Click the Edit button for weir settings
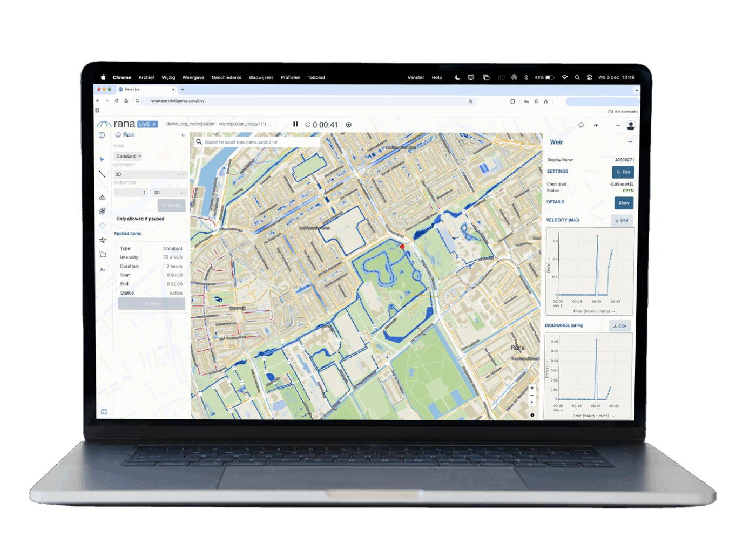 pyautogui.click(x=623, y=172)
